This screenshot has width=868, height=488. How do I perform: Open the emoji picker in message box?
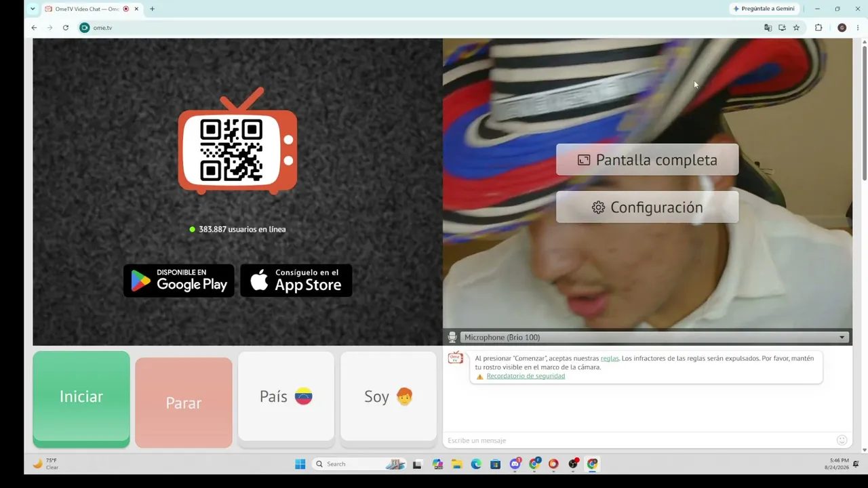pyautogui.click(x=842, y=441)
